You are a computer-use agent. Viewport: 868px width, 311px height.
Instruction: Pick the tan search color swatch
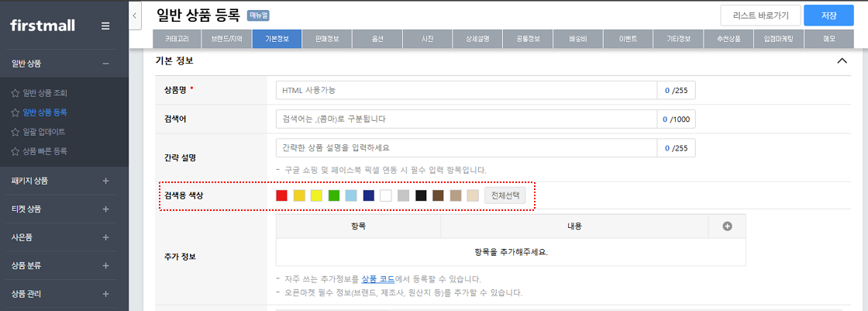456,195
